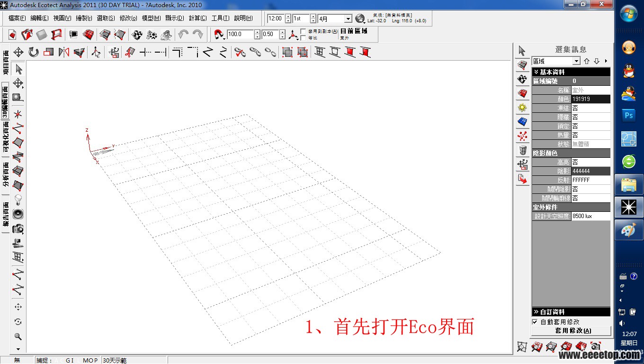644x364 pixels.
Task: Open the red particle rays panel icon
Action: coord(522,136)
